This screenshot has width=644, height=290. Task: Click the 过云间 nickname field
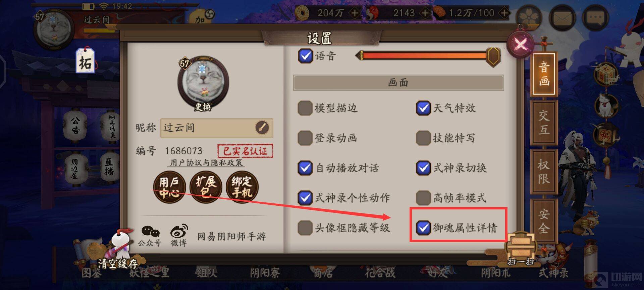point(217,128)
